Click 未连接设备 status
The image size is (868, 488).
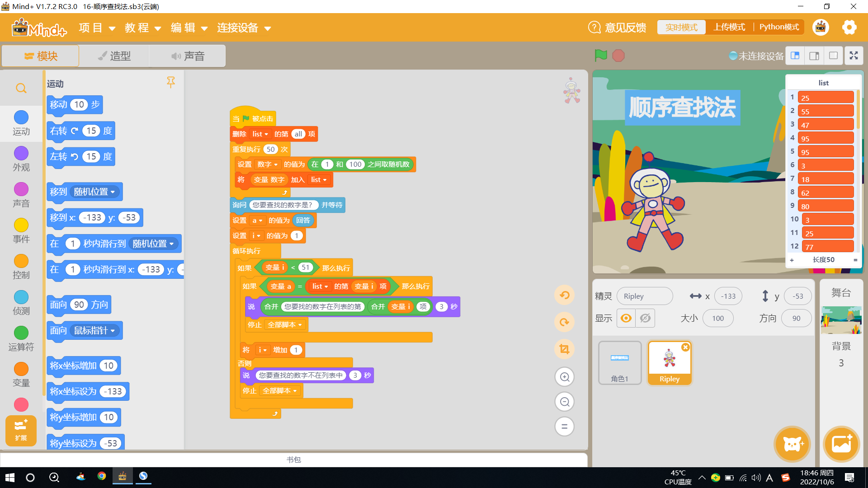pos(756,56)
